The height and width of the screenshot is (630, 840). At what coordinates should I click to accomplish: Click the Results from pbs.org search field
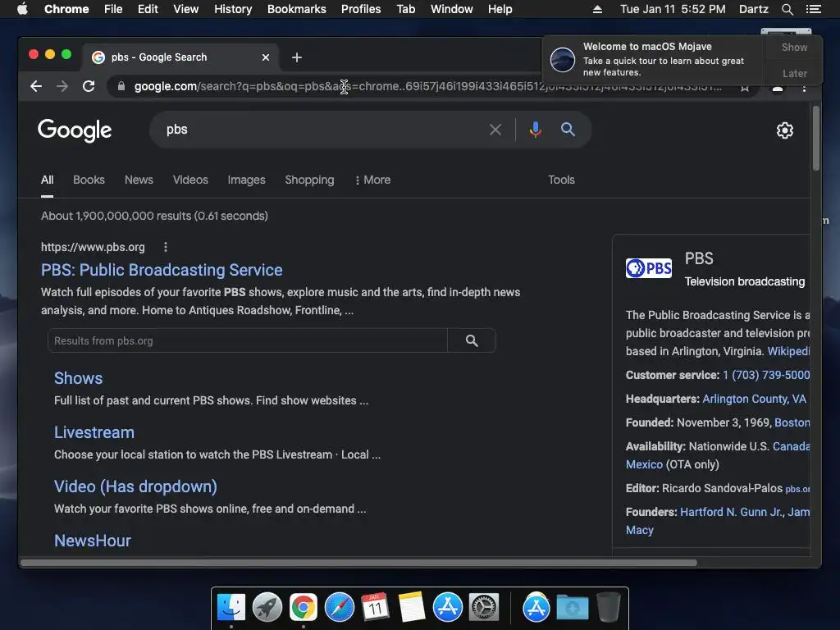(248, 340)
